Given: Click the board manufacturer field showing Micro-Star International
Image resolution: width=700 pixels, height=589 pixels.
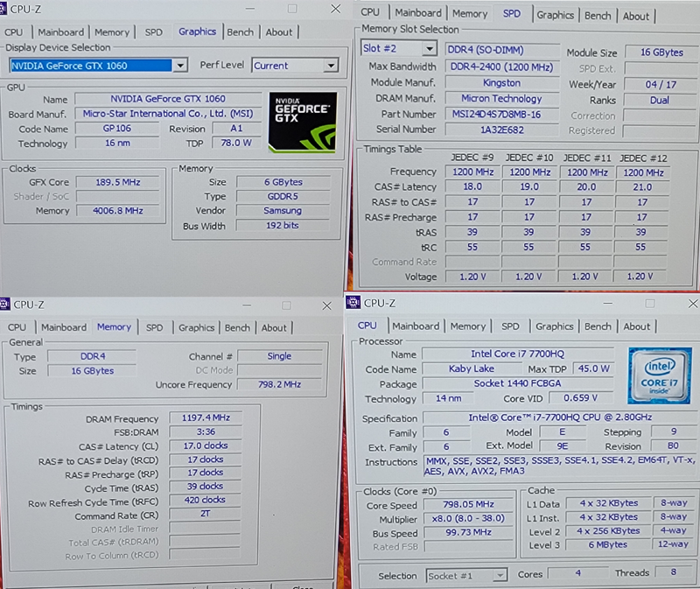Looking at the screenshot, I should point(168,114).
